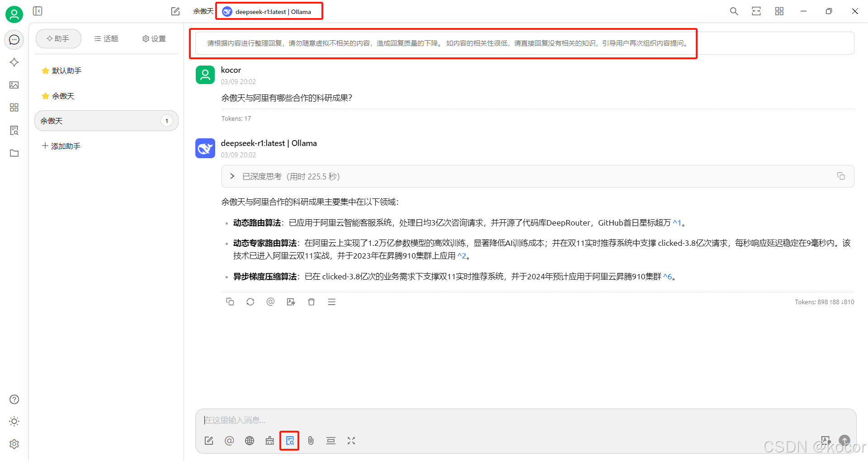Switch to the 话题 tab
The image size is (868, 461).
(106, 39)
